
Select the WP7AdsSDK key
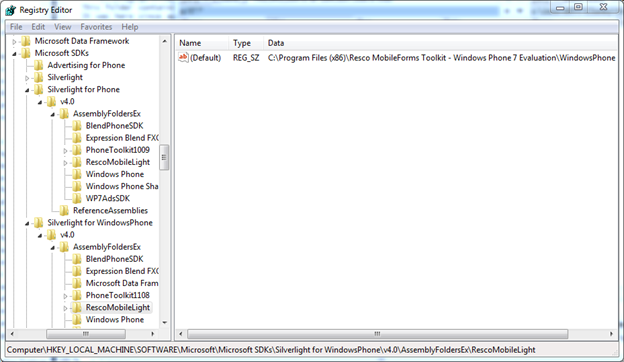coord(107,199)
